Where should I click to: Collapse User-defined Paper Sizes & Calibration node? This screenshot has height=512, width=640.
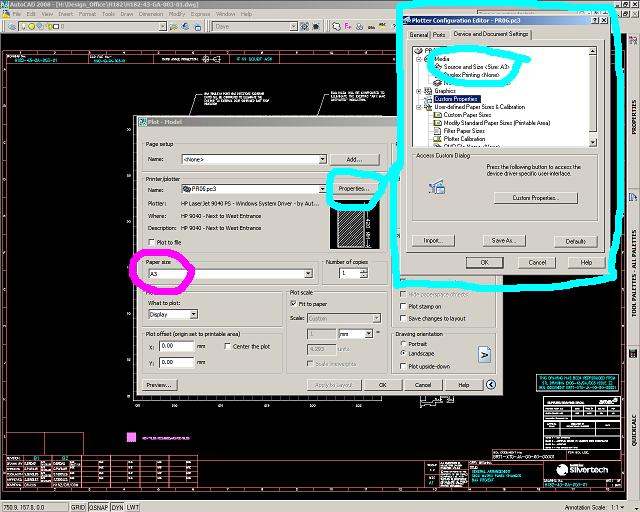tap(418, 107)
